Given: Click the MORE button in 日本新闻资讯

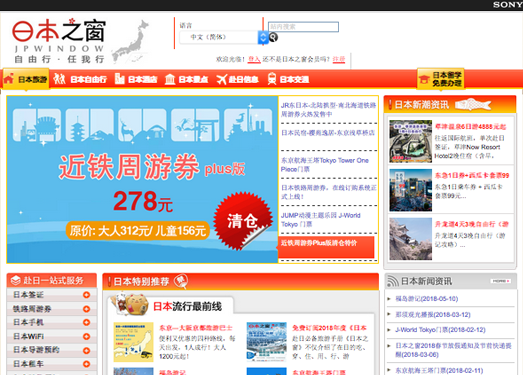Looking at the screenshot, I should (500, 281).
